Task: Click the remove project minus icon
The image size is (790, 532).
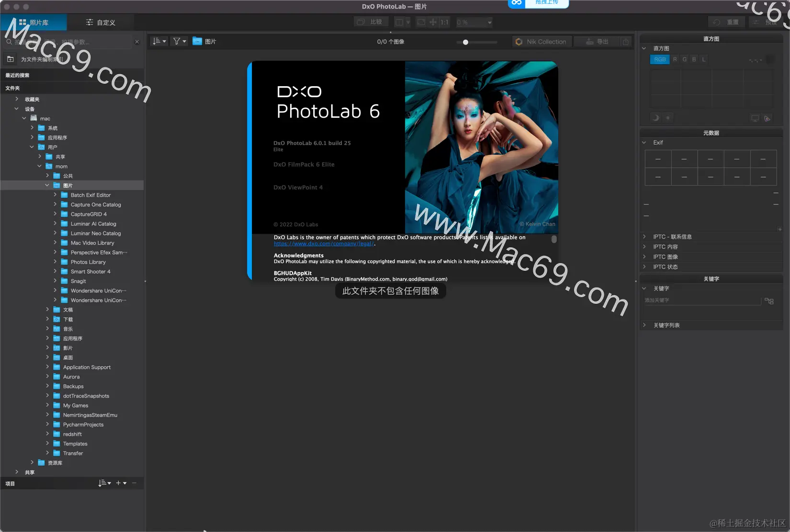Action: (x=135, y=483)
